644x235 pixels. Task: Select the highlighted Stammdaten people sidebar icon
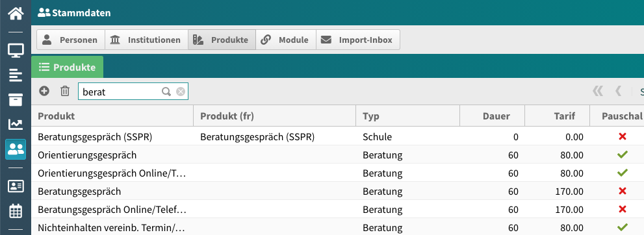16,149
